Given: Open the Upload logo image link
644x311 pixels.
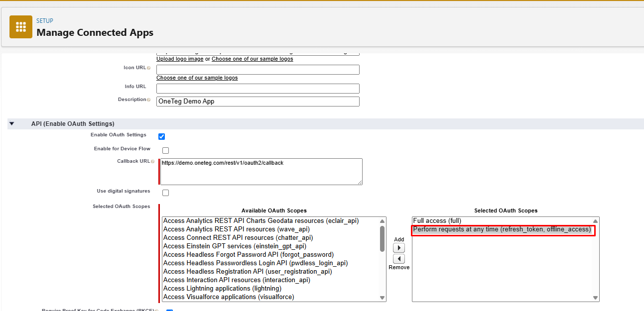Looking at the screenshot, I should [x=180, y=59].
